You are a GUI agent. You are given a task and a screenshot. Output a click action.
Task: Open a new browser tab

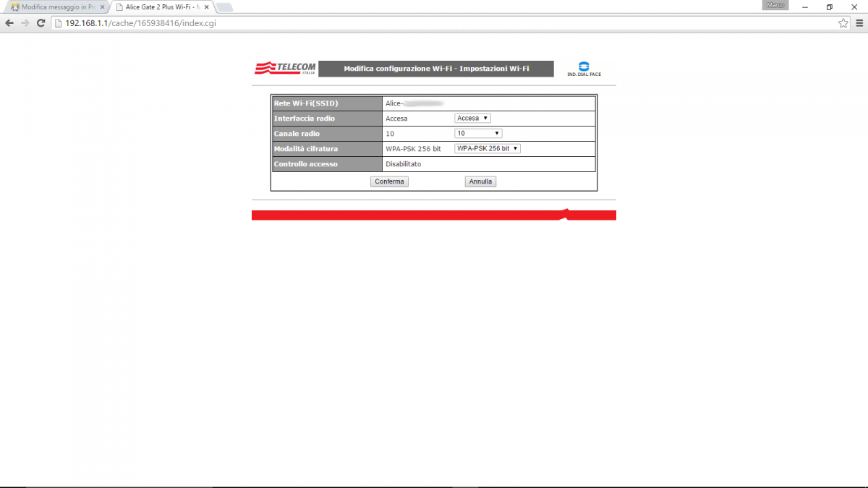click(x=224, y=7)
